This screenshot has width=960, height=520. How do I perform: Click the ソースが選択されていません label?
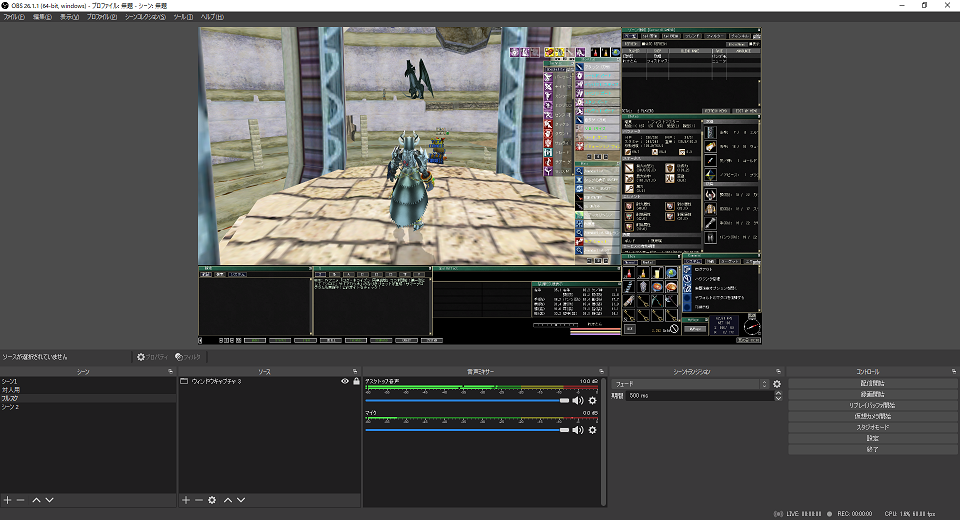point(35,357)
